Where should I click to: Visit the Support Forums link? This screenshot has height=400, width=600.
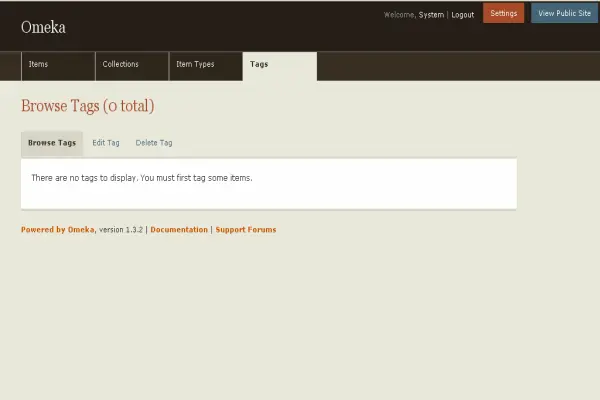click(246, 230)
